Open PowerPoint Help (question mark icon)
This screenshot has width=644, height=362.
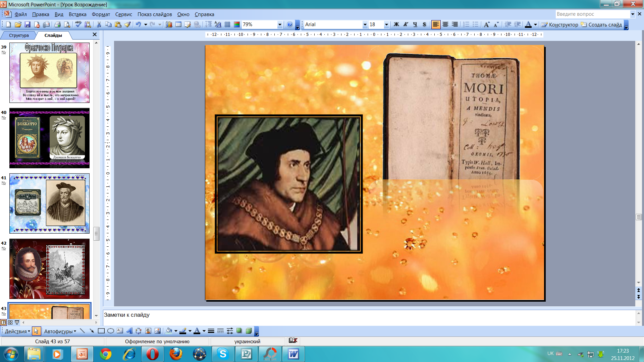point(290,24)
